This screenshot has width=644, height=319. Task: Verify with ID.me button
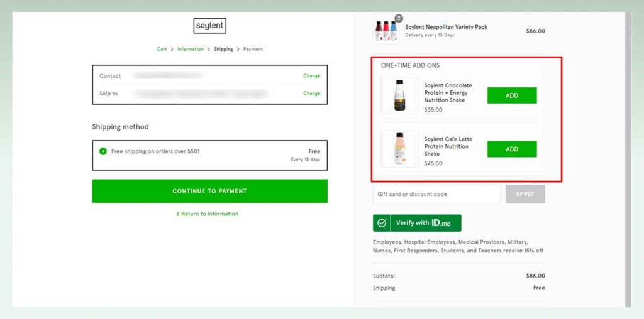pyautogui.click(x=417, y=223)
